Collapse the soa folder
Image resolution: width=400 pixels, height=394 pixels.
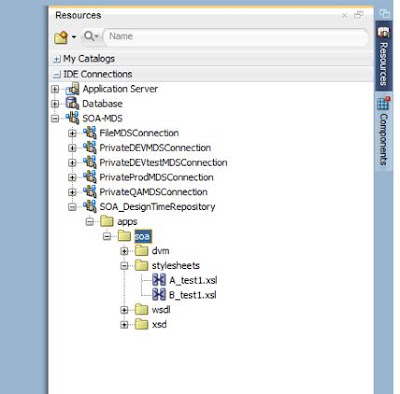click(107, 236)
